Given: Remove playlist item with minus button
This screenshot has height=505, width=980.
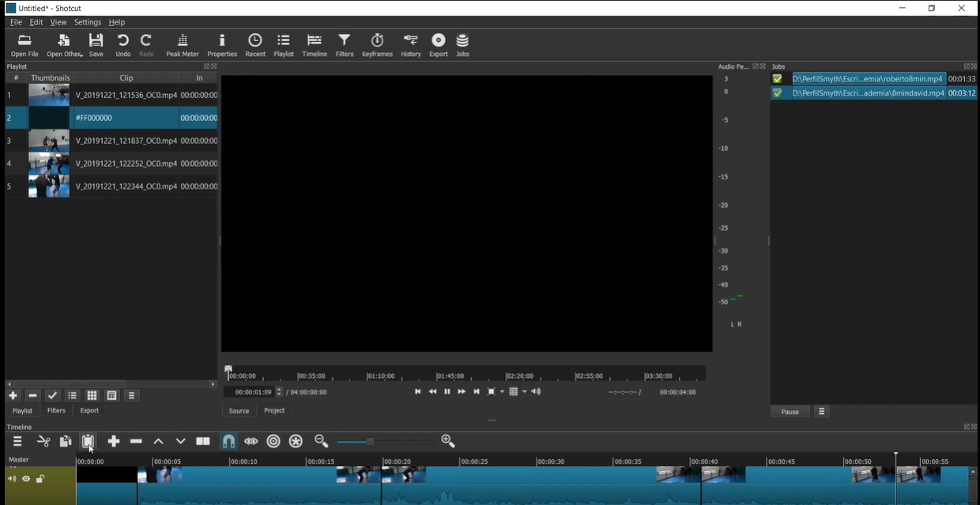Looking at the screenshot, I should point(32,395).
